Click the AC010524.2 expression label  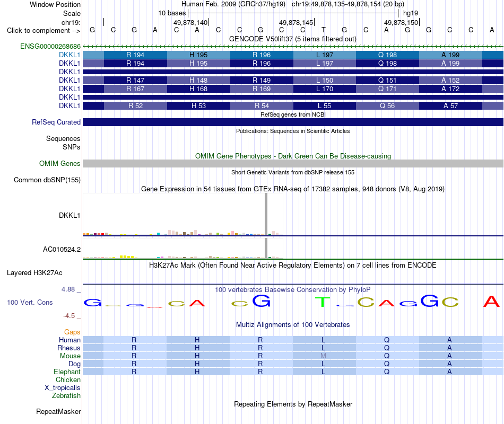(x=62, y=250)
